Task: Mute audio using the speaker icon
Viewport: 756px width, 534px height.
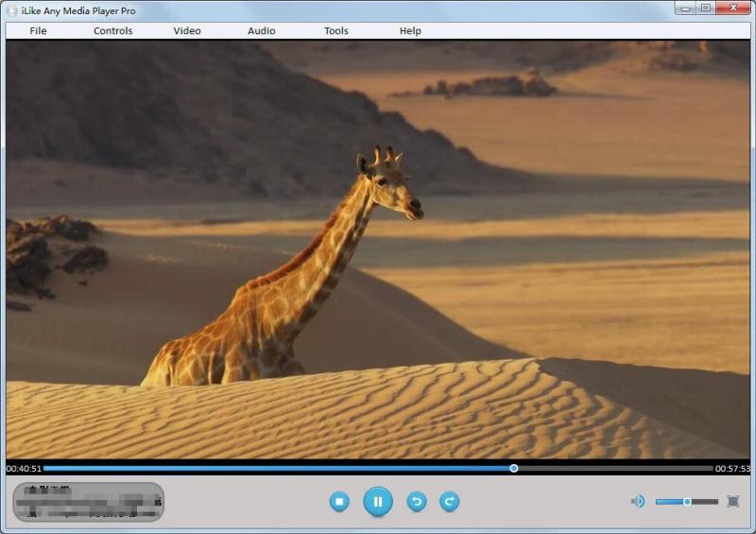Action: [638, 502]
